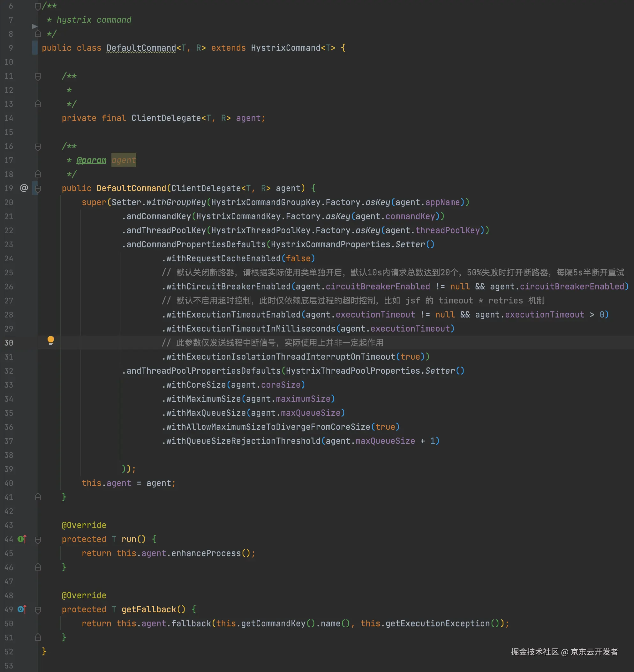This screenshot has width=634, height=672.
Task: Collapse the DefaultCommand constructor body
Action: pyautogui.click(x=38, y=189)
